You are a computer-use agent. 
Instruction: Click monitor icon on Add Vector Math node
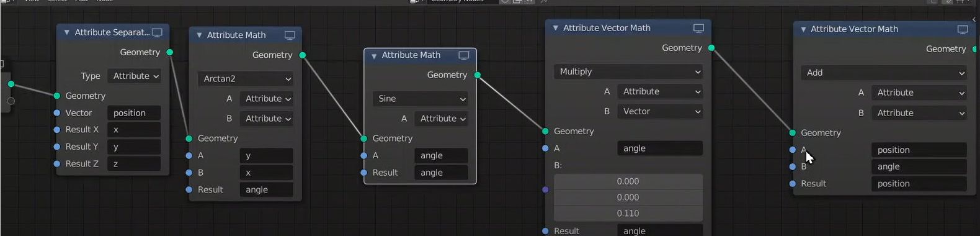point(963,30)
